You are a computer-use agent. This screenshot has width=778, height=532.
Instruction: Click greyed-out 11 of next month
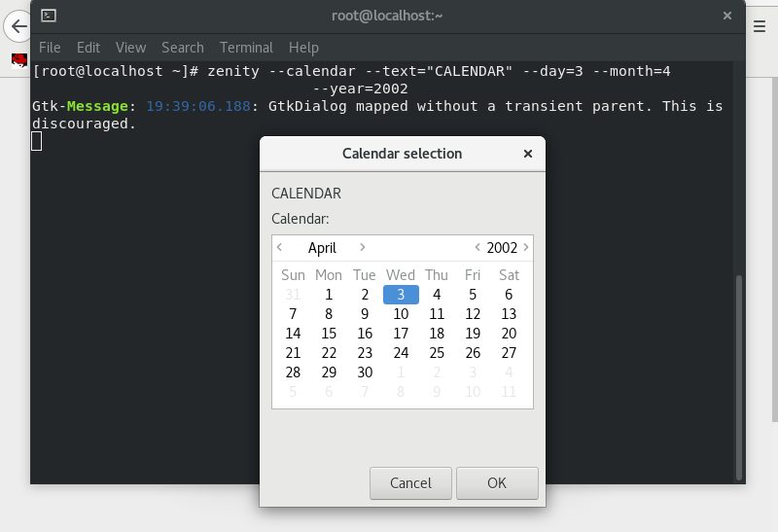[509, 392]
